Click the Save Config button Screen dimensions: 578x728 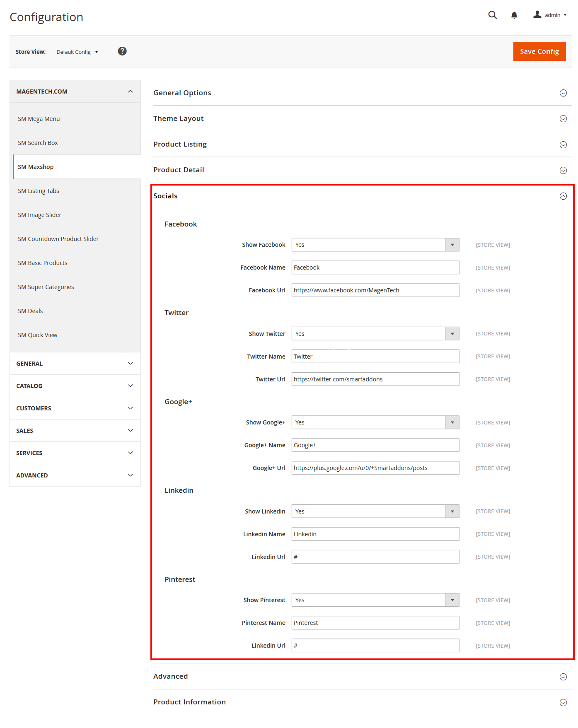point(539,51)
